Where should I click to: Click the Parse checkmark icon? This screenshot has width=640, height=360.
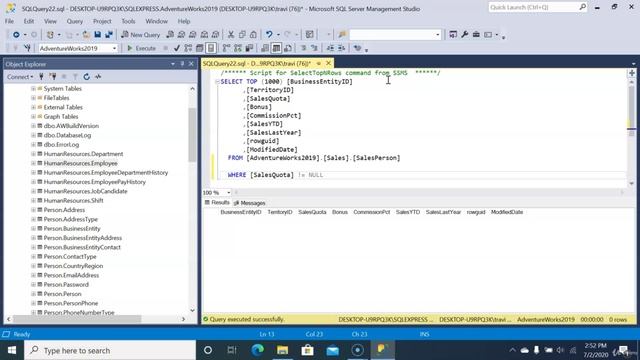tap(177, 48)
